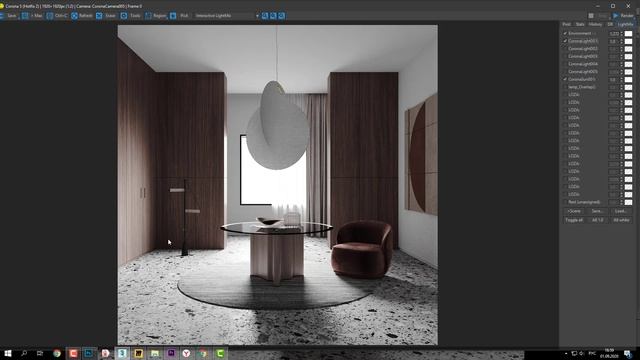Screen dimensions: 640x360
Task: Activate the Pick tool icon
Action: [173, 16]
